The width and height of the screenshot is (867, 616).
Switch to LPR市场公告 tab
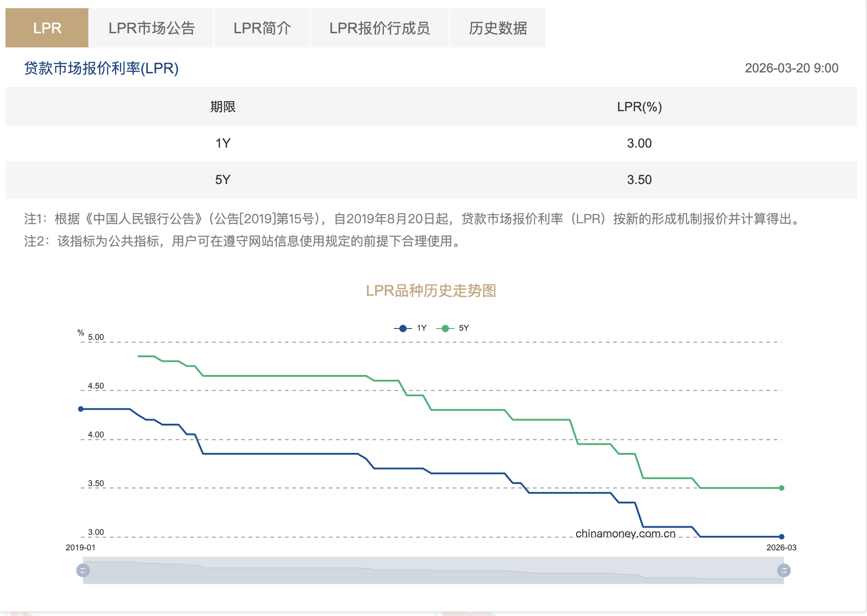152,28
